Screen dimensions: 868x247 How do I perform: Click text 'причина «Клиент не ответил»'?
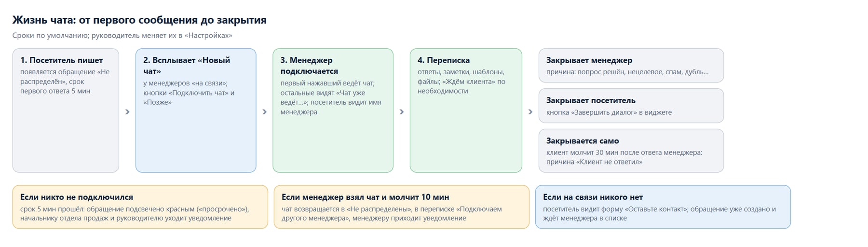coord(594,162)
